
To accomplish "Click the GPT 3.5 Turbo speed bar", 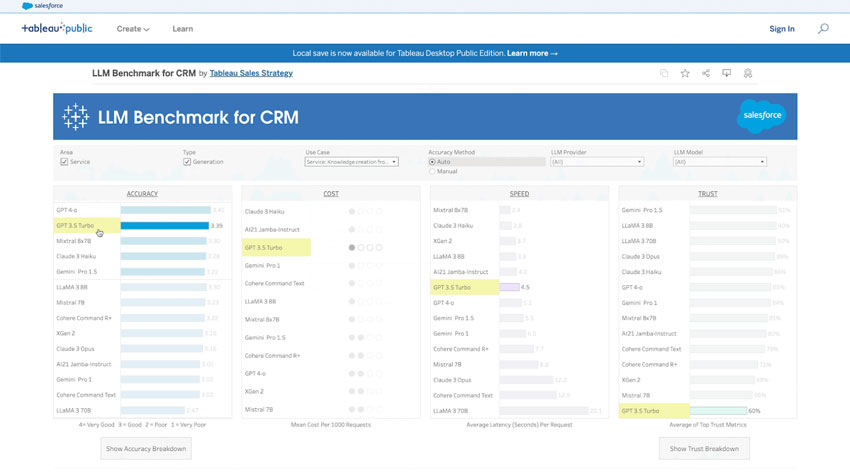I will 509,287.
